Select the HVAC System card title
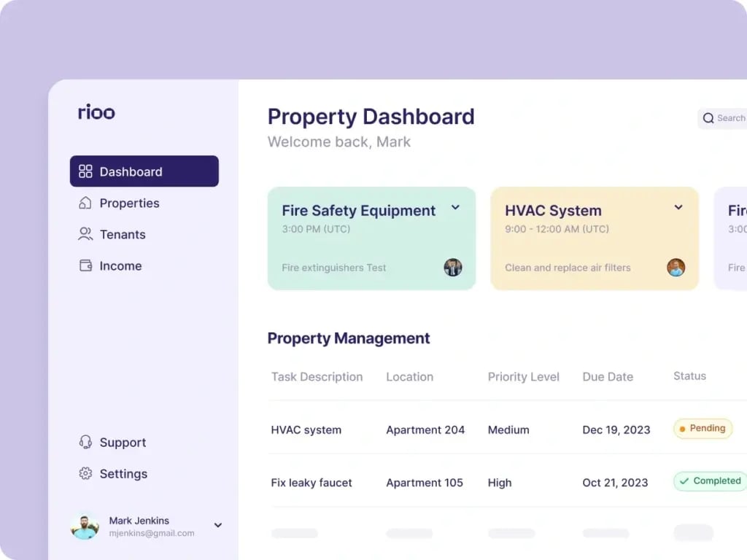The image size is (747, 560). 553,211
